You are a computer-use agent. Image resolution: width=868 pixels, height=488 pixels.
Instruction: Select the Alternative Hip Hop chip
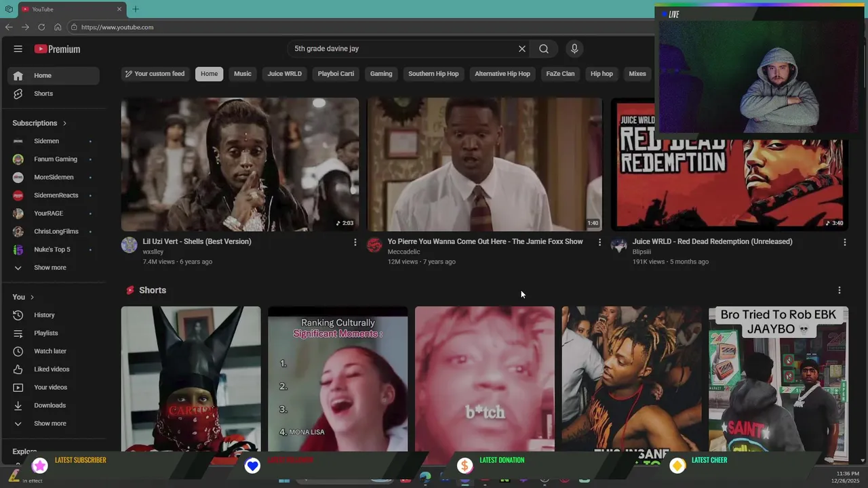[502, 74]
